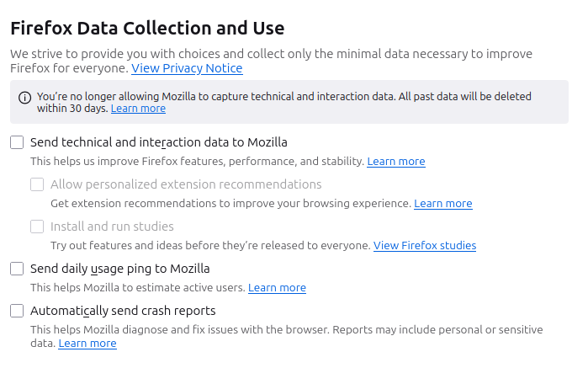Viewport: 588px width, 368px height.
Task: Click the Send technical and interaction data label text
Action: [159, 142]
